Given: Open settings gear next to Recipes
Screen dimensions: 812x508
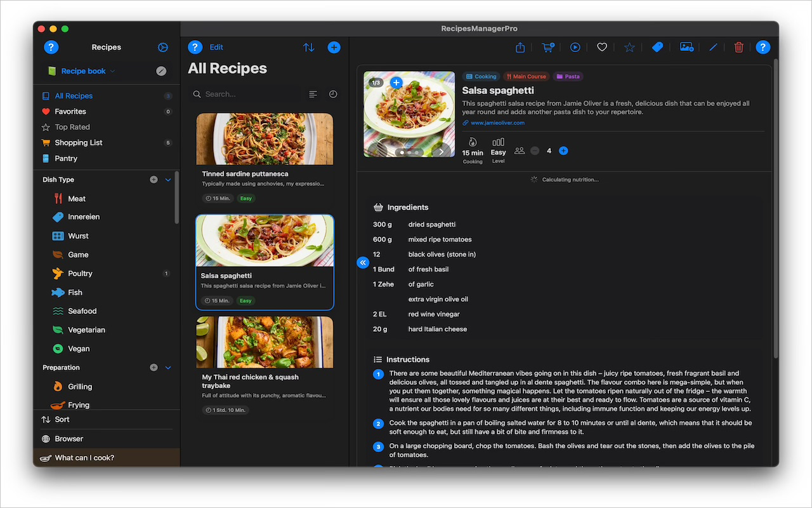Looking at the screenshot, I should 162,47.
